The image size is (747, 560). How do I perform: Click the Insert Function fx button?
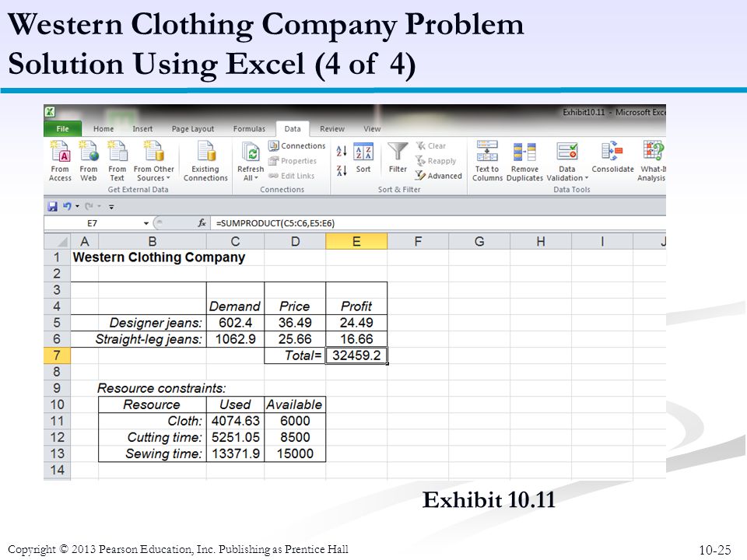202,223
